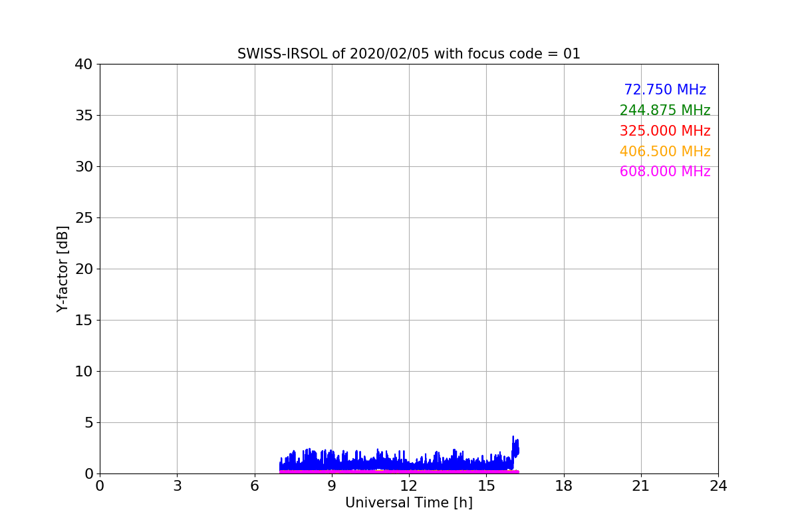This screenshot has height=532, width=798.
Task: Select the 406.500 MHz legend label
Action: 665,152
